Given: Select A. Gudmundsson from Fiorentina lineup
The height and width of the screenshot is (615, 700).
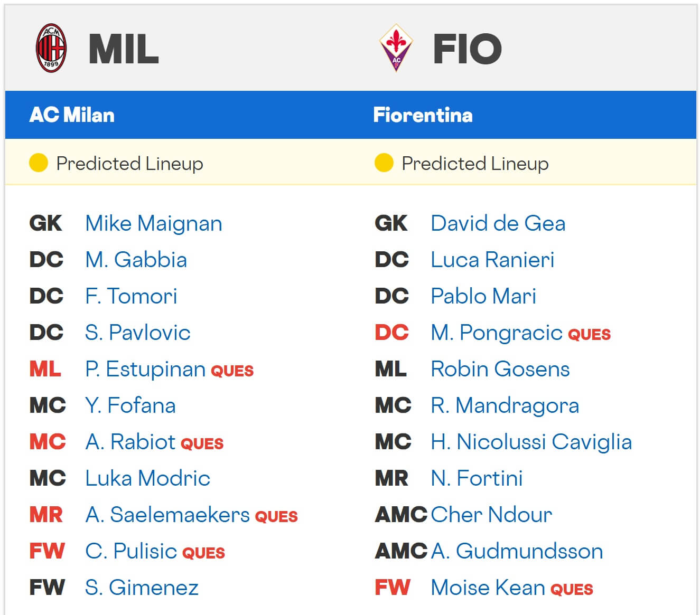Looking at the screenshot, I should pos(516,551).
